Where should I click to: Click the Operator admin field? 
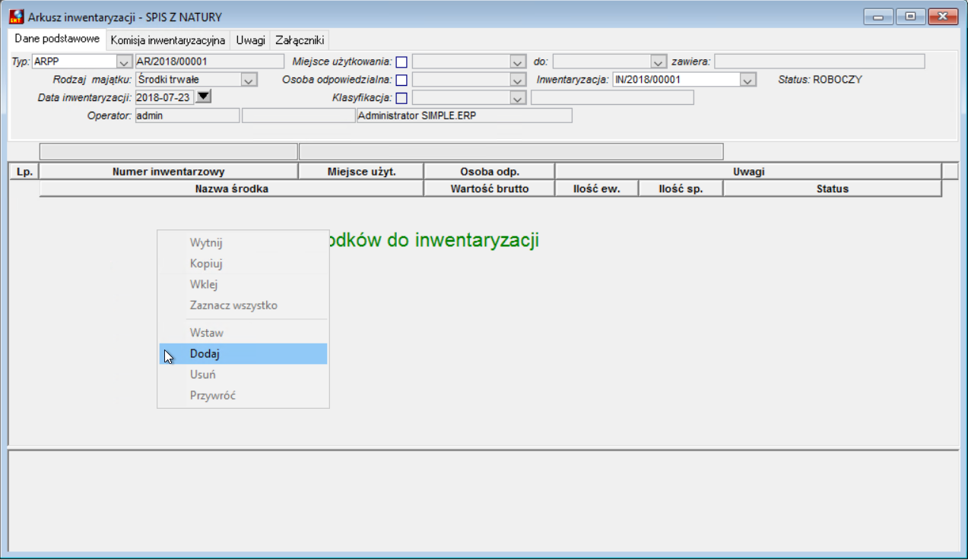[187, 115]
